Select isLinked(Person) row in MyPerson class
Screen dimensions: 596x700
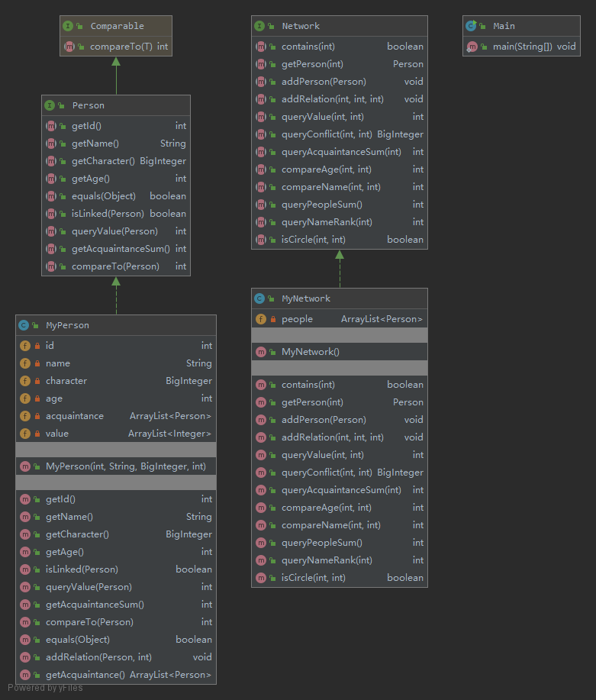point(116,569)
